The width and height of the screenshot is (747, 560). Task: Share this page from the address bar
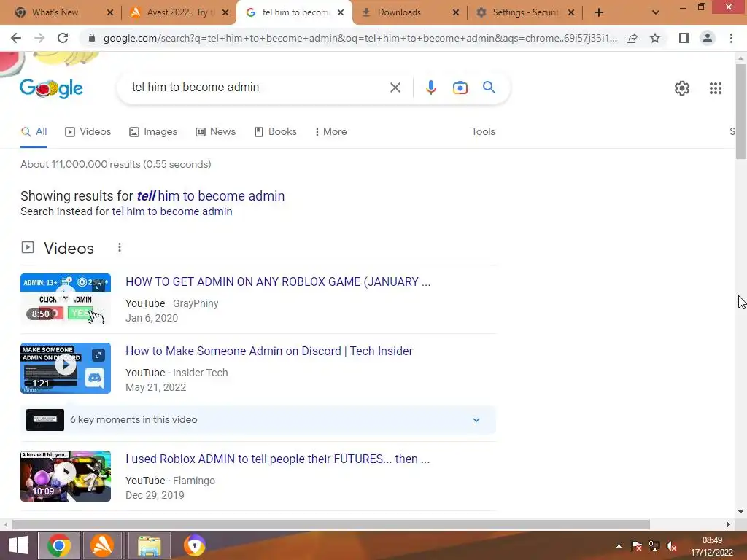coord(632,38)
